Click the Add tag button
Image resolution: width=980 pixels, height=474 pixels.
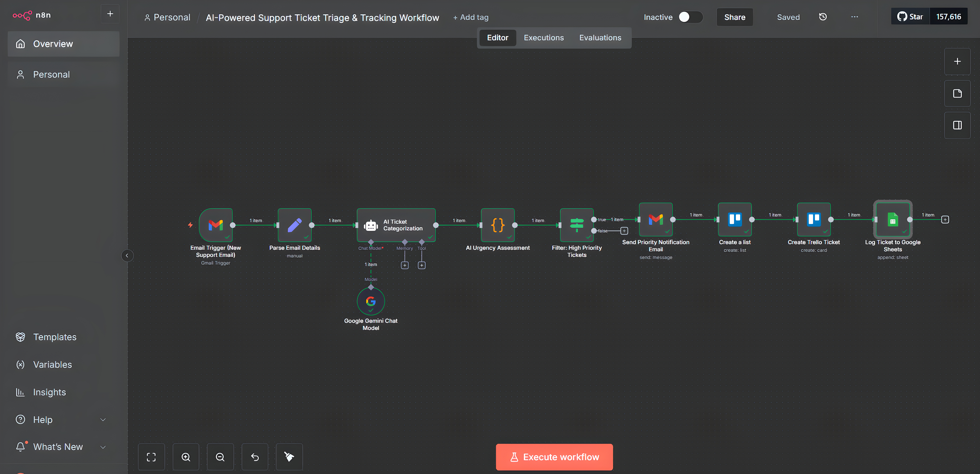471,17
